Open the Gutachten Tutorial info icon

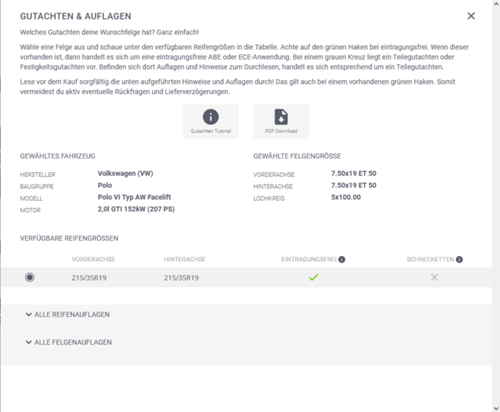point(211,117)
